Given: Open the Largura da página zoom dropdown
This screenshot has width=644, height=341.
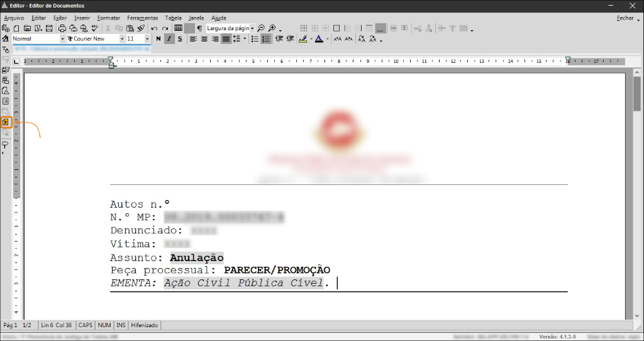Looking at the screenshot, I should (x=252, y=28).
